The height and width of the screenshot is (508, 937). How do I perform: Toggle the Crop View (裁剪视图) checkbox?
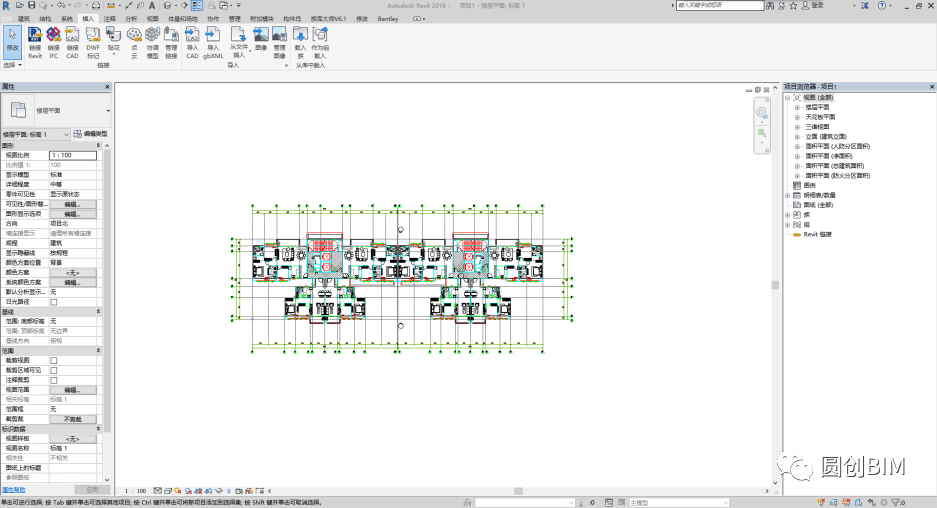point(54,360)
